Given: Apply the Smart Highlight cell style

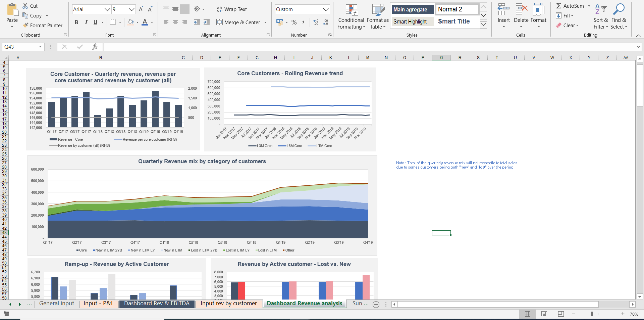Looking at the screenshot, I should (x=412, y=21).
